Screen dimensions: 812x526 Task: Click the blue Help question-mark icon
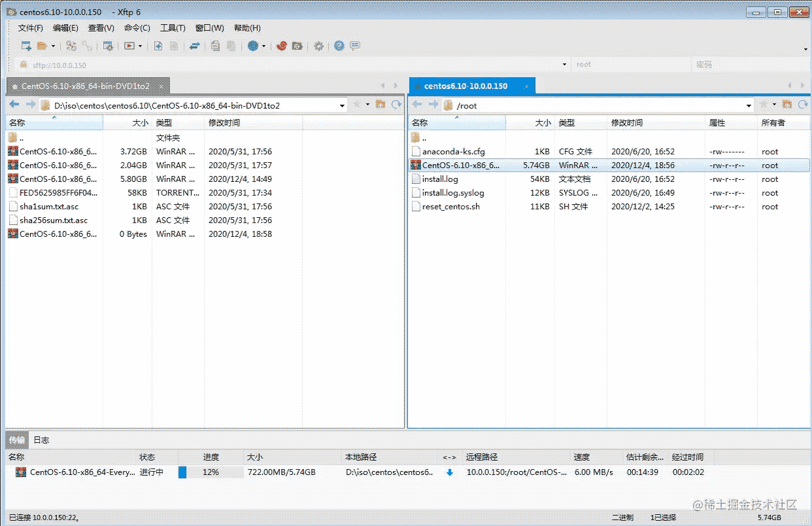coord(339,46)
